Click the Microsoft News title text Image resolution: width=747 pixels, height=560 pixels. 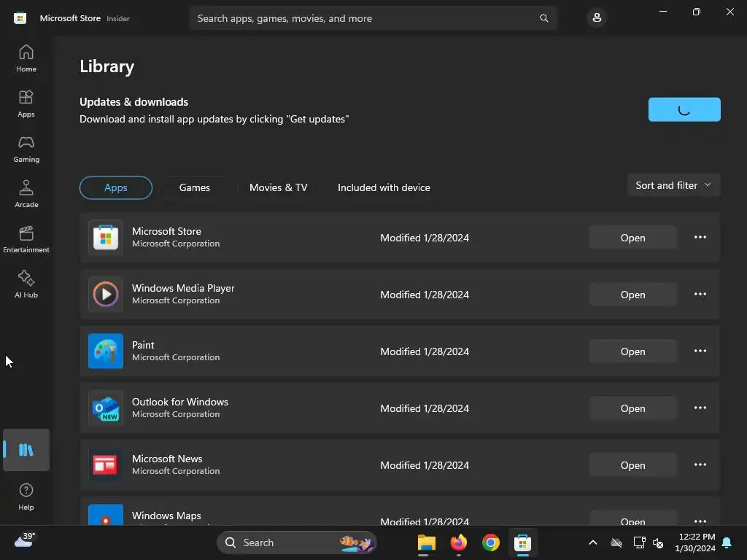click(x=167, y=459)
